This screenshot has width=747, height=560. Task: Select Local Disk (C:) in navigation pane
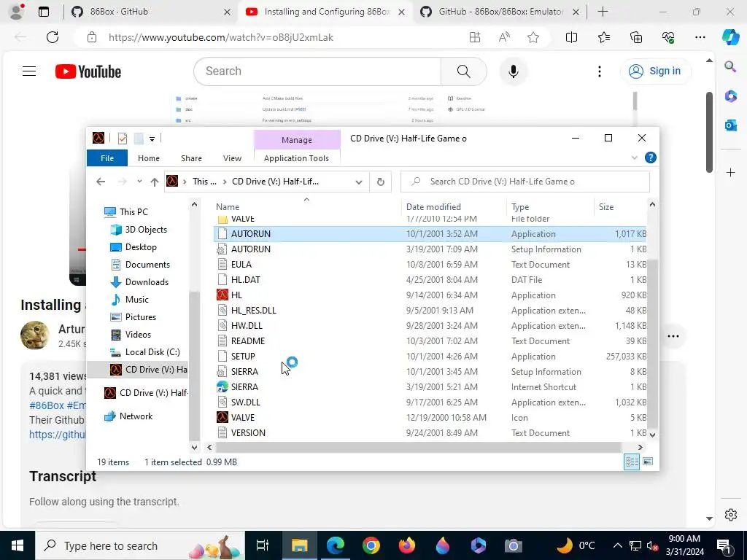pos(152,352)
